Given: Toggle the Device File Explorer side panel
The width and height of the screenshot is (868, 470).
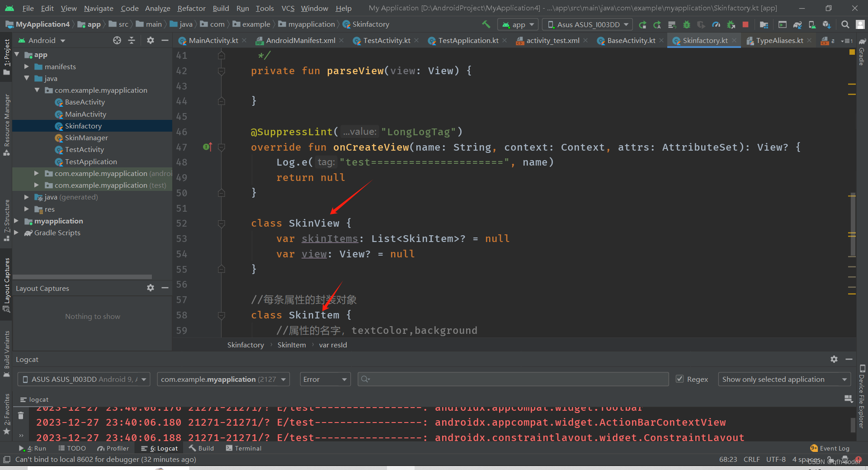Looking at the screenshot, I should point(862,396).
